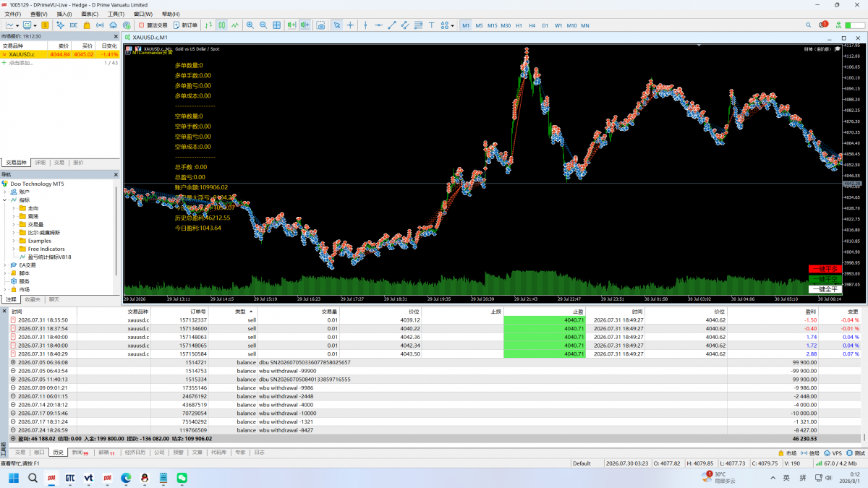
Task: Select the trendline drawing tool
Action: point(392,25)
